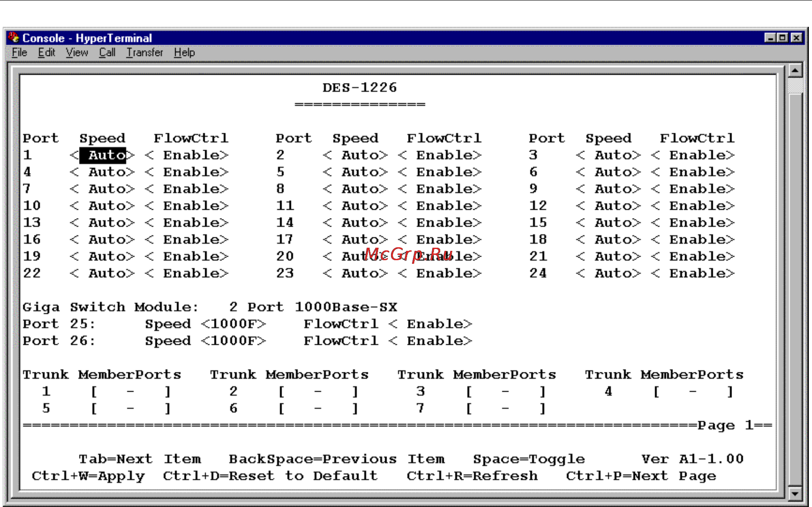The width and height of the screenshot is (812, 507).
Task: Select Speed 1000F field for port 25
Action: coord(233,324)
